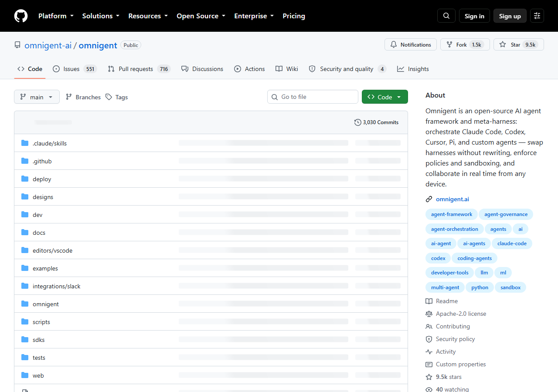Open the Tags link
The height and width of the screenshot is (392, 558).
[116, 97]
